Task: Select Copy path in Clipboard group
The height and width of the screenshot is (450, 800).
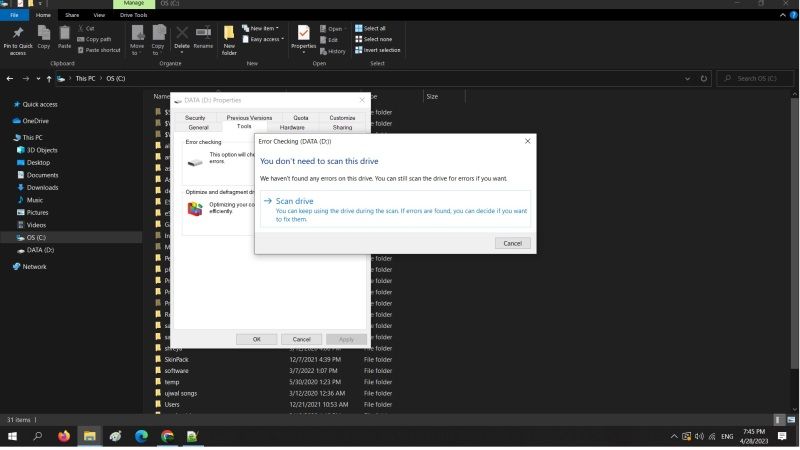Action: (x=94, y=39)
